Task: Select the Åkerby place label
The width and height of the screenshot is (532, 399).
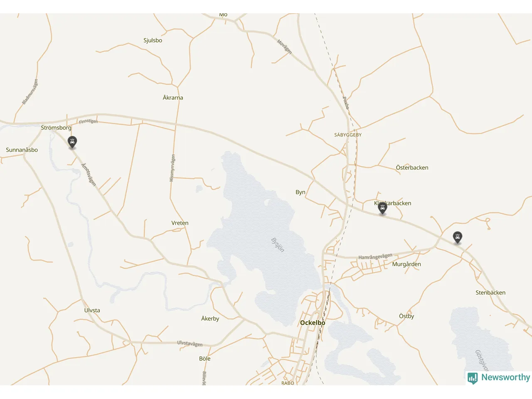Action: tap(210, 318)
